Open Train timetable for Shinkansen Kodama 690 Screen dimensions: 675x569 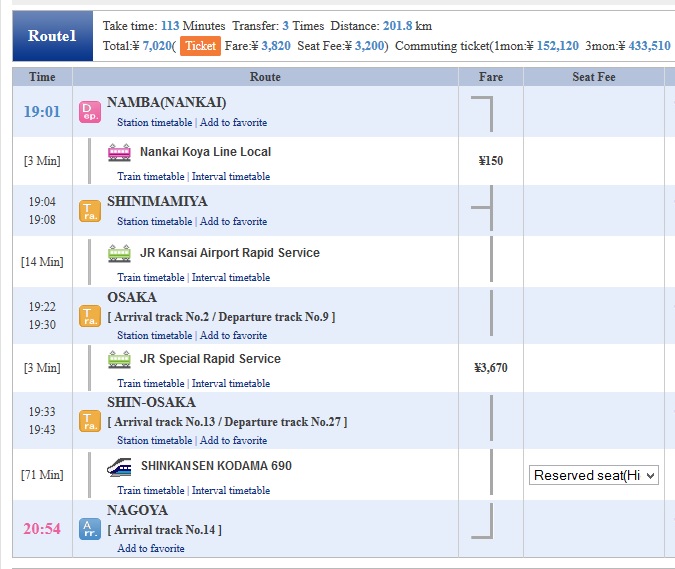tap(151, 491)
